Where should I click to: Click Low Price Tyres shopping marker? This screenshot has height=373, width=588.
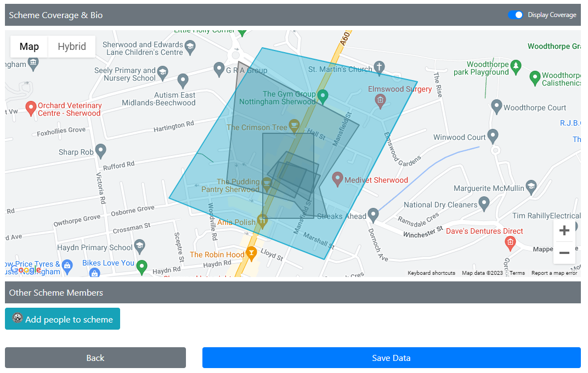tap(67, 266)
